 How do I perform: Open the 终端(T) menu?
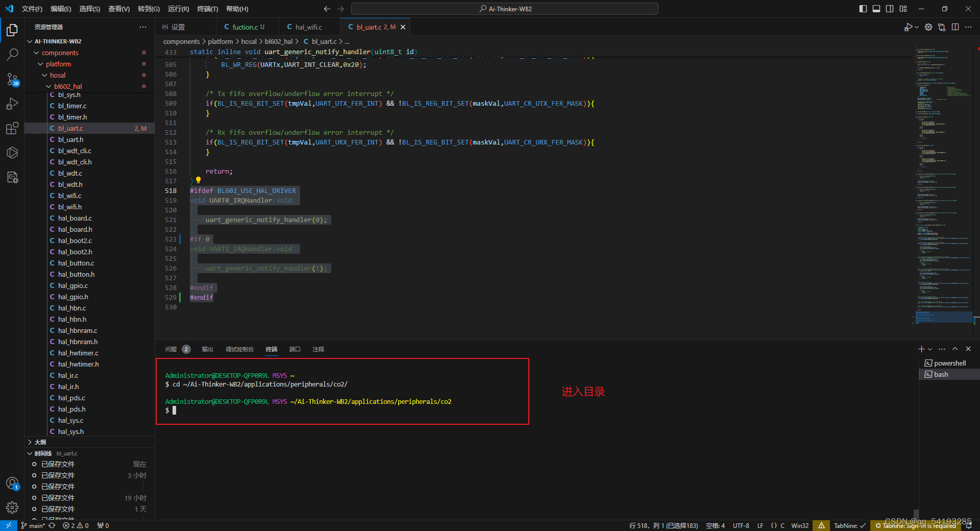(x=208, y=9)
